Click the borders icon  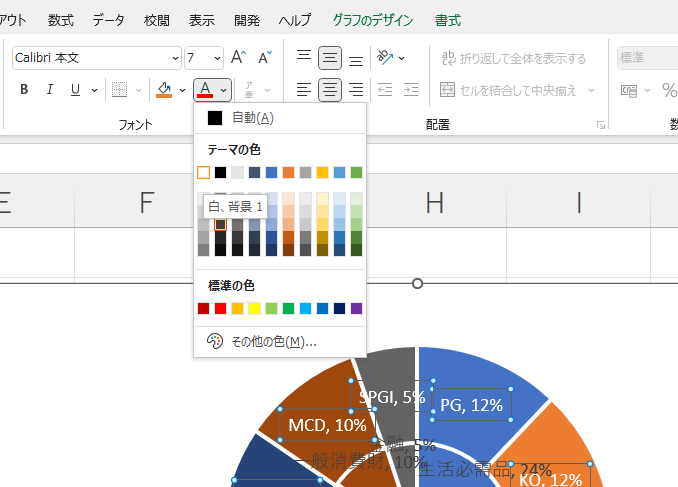click(x=119, y=90)
